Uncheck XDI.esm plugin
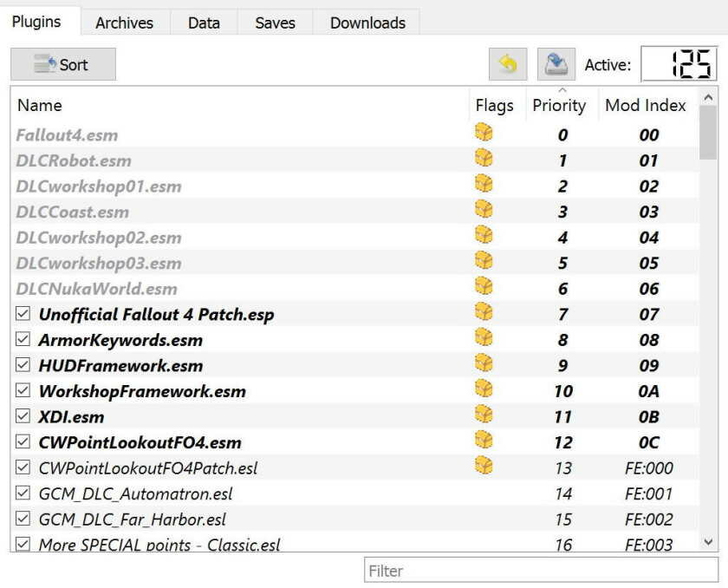The height and width of the screenshot is (588, 728). pos(23,415)
